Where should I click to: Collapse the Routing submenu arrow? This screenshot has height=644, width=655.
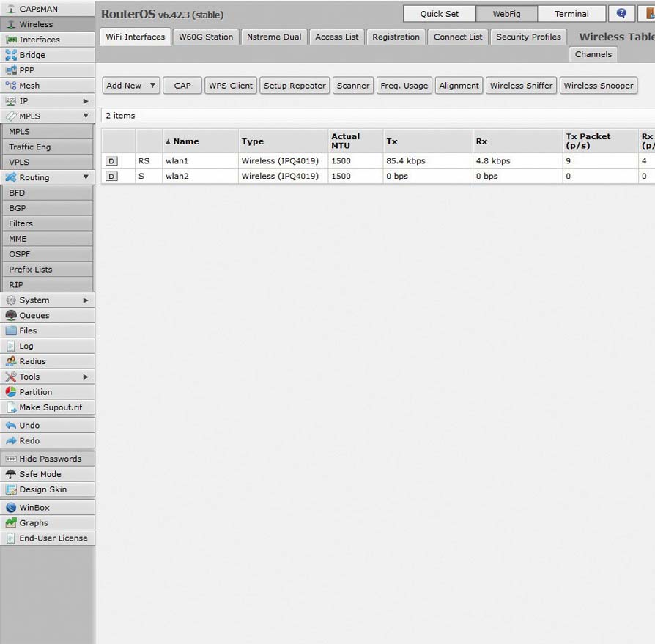[86, 177]
